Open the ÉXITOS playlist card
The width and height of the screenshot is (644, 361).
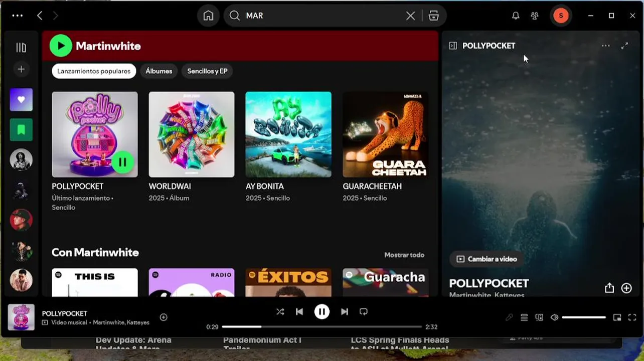[288, 282]
